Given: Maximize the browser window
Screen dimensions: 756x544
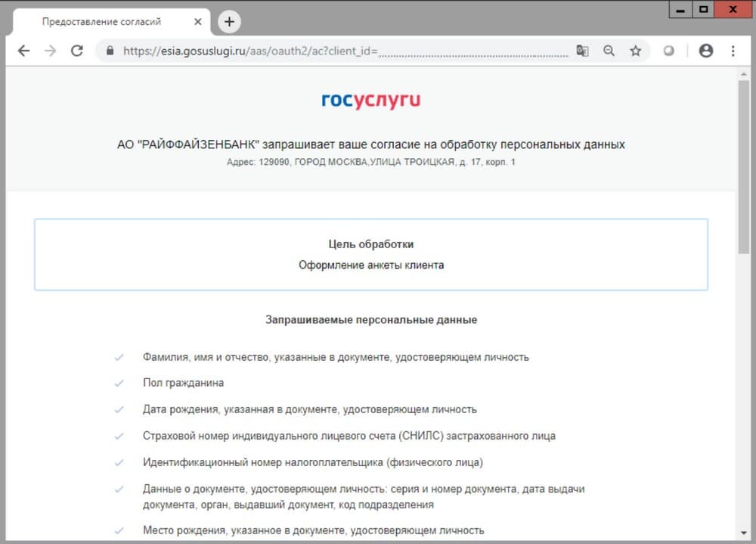Looking at the screenshot, I should (703, 10).
